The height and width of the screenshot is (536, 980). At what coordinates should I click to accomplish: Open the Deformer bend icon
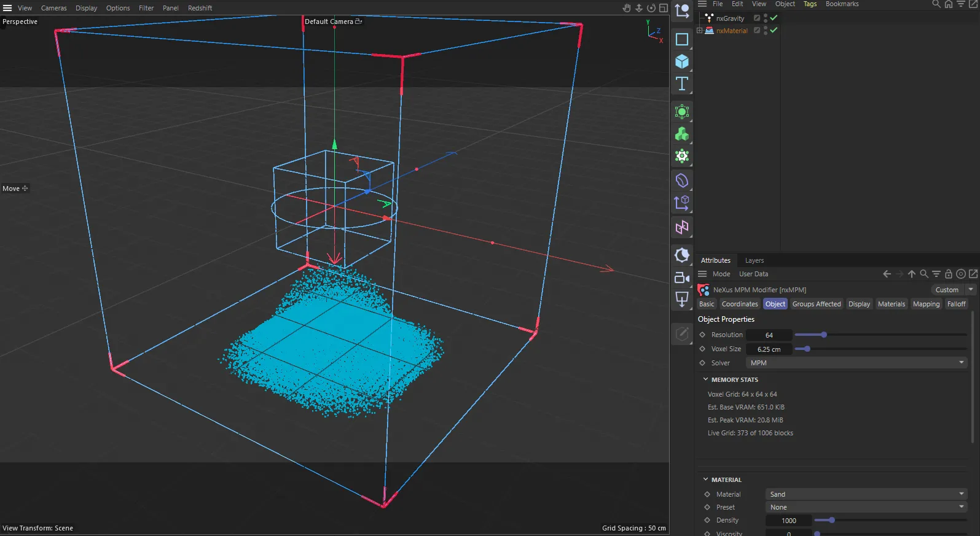(682, 181)
